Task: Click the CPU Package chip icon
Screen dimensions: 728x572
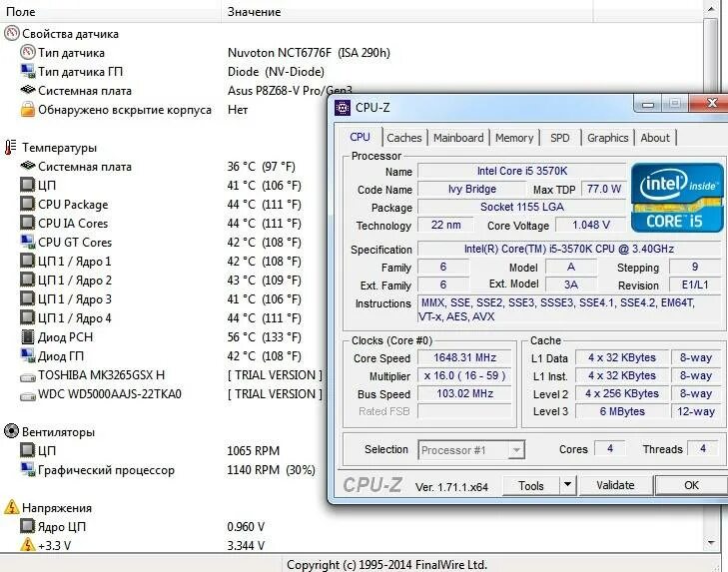Action: (28, 205)
